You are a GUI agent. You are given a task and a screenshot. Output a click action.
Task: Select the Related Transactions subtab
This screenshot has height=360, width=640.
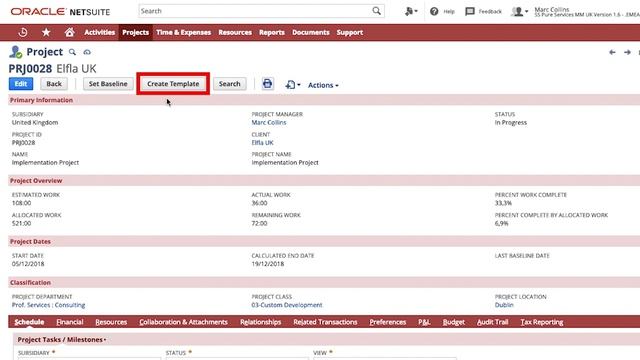(x=325, y=322)
